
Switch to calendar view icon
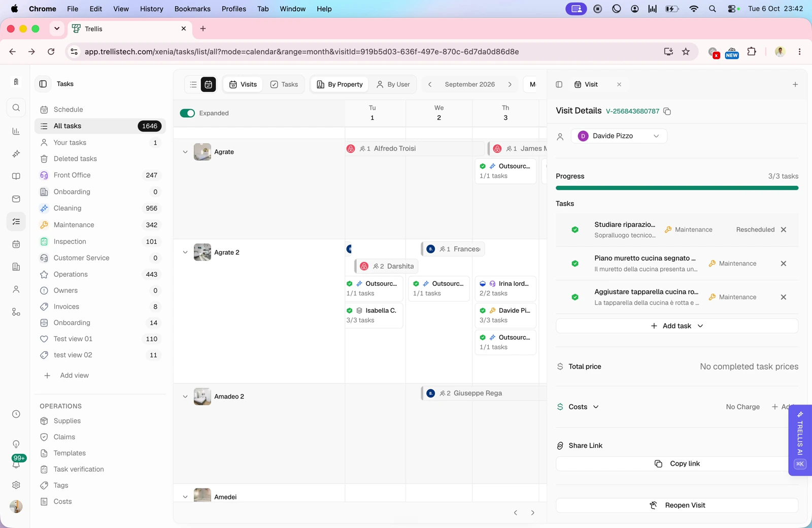tap(209, 84)
